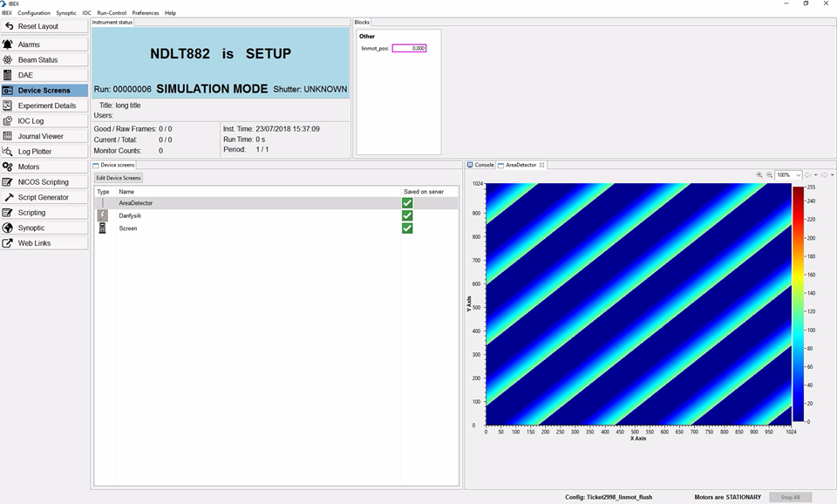The width and height of the screenshot is (837, 504).
Task: Click the Name column header
Action: click(x=258, y=192)
